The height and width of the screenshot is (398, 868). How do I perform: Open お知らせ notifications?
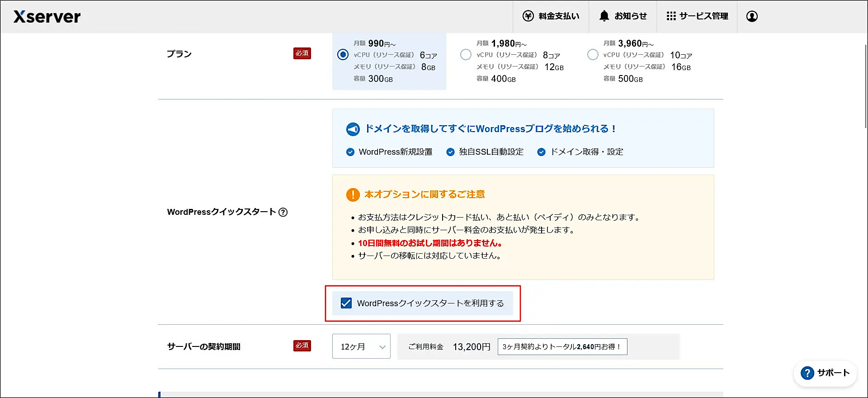[x=623, y=16]
